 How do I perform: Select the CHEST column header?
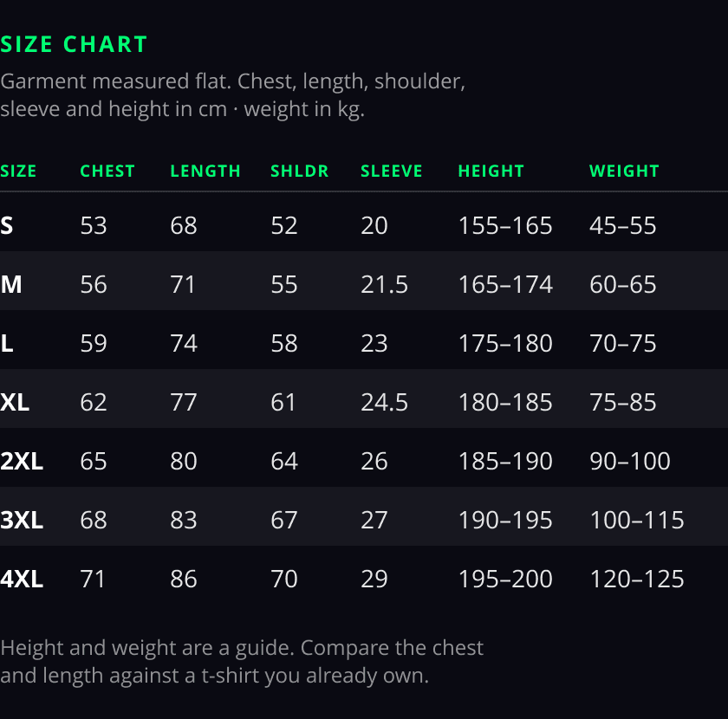(x=107, y=172)
